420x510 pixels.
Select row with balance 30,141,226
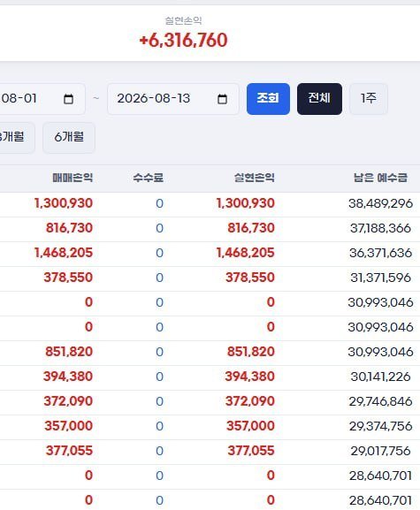click(210, 377)
